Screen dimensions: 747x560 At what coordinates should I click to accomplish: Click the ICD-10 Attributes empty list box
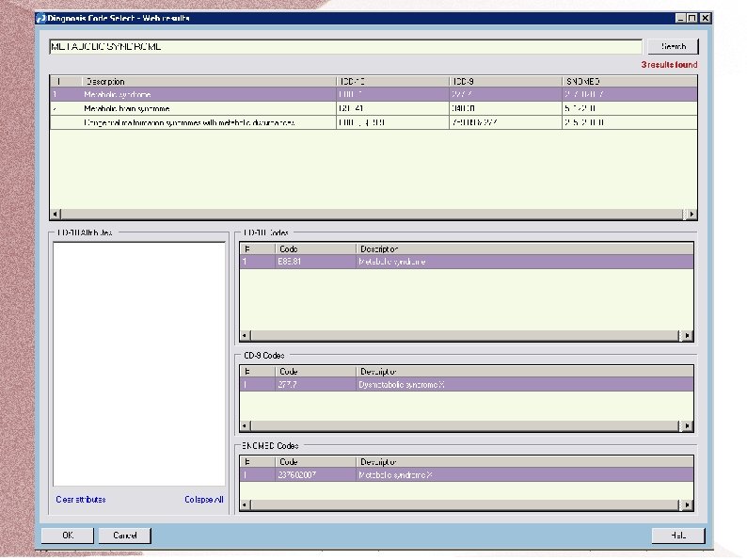pyautogui.click(x=139, y=364)
